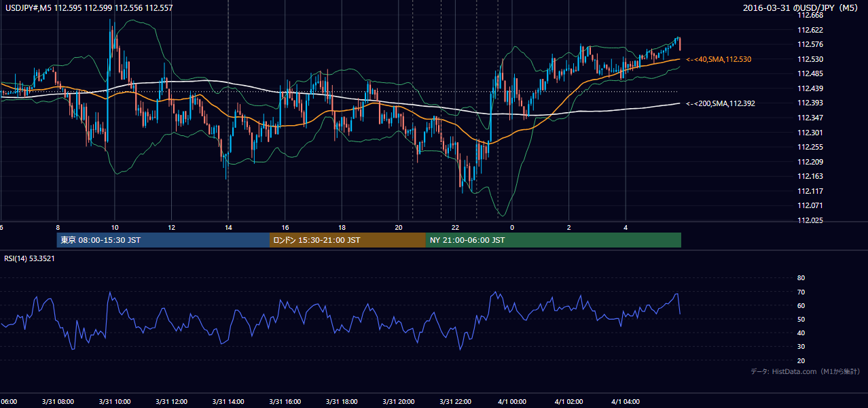This screenshot has height=408, width=868.
Task: Click the 3/31 14:00 bottom time label
Action: pyautogui.click(x=228, y=402)
